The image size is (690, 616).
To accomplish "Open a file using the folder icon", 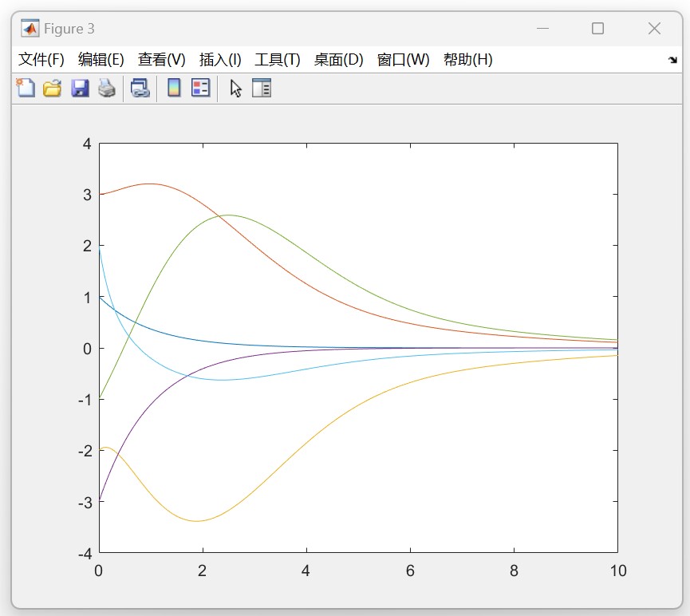I will (x=53, y=88).
